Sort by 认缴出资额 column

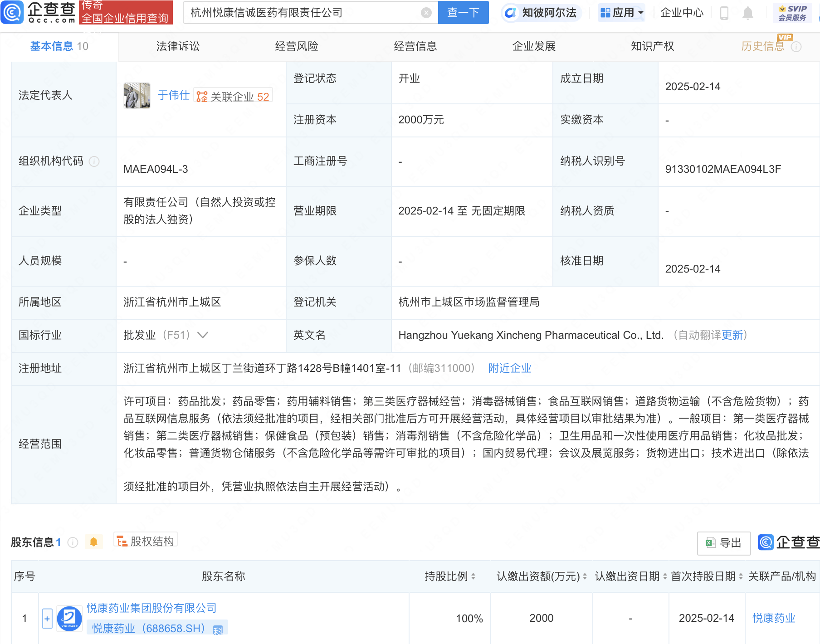(x=585, y=576)
